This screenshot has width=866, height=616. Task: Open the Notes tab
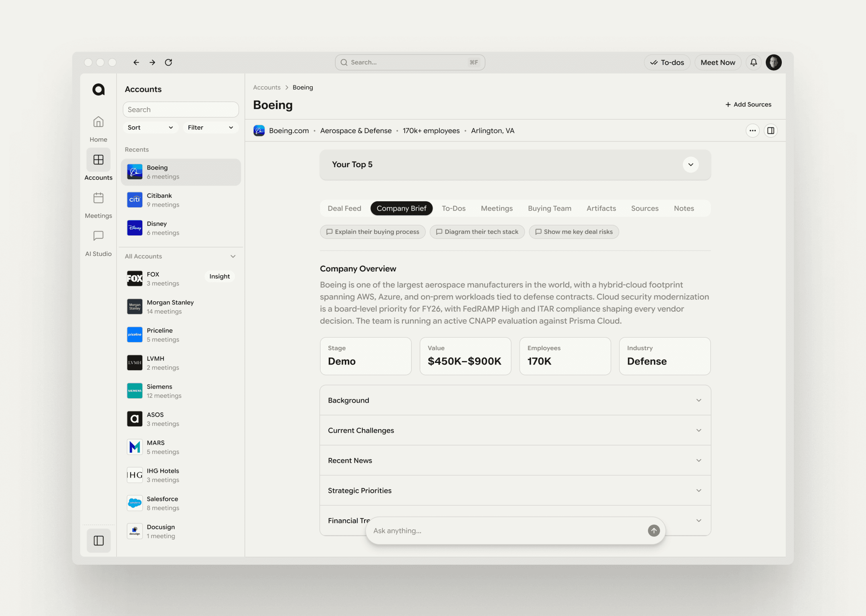click(x=684, y=208)
